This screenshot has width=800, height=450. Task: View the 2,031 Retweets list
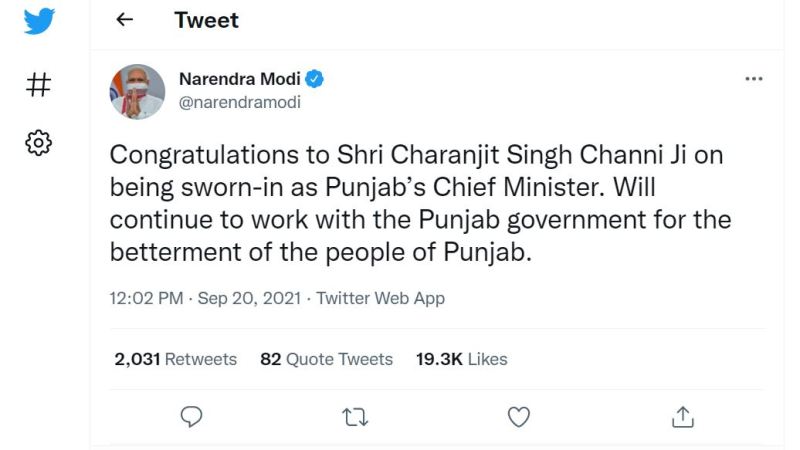(176, 359)
